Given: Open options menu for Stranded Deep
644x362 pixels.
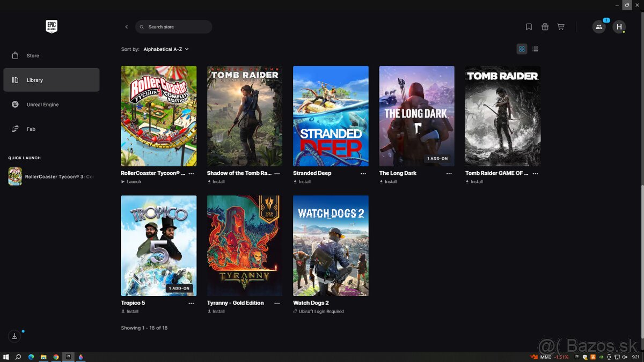Looking at the screenshot, I should pyautogui.click(x=363, y=174).
